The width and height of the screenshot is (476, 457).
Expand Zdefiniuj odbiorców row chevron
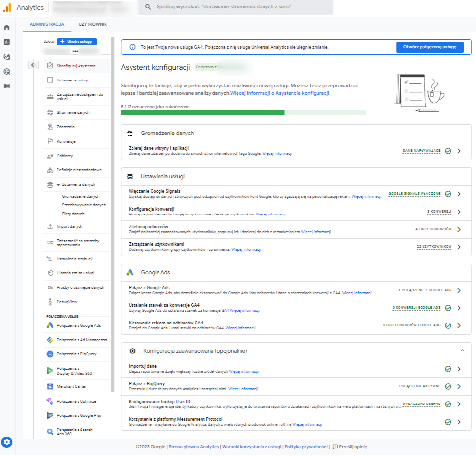coord(459,229)
